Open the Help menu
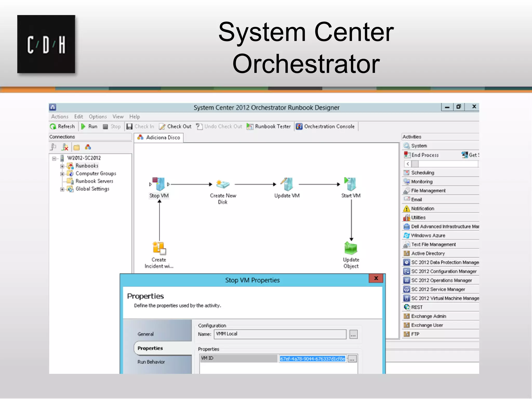Image resolution: width=532 pixels, height=399 pixels. (135, 117)
